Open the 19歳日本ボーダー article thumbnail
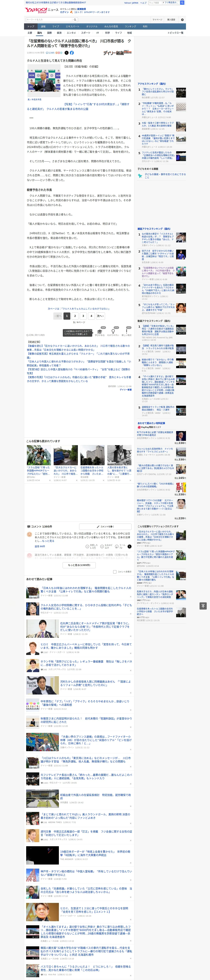Screen dimensions: 210x980 (42, 855)
